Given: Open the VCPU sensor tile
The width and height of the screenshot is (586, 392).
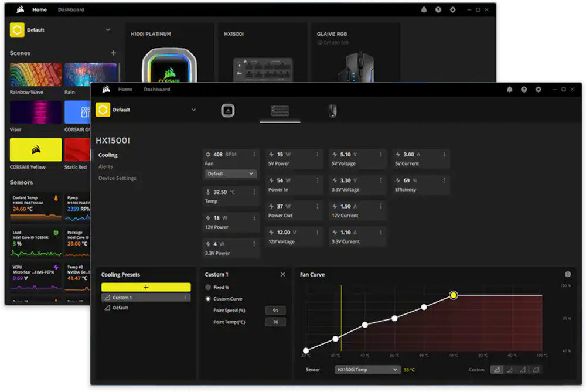Looking at the screenshot, I should (36, 277).
